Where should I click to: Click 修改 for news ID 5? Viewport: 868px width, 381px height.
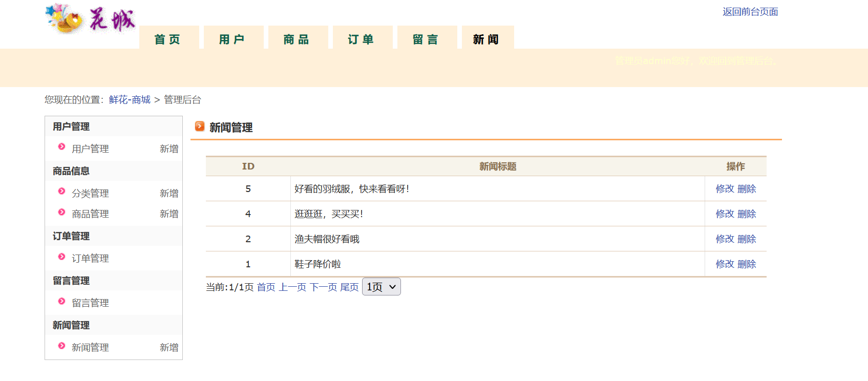tap(725, 189)
